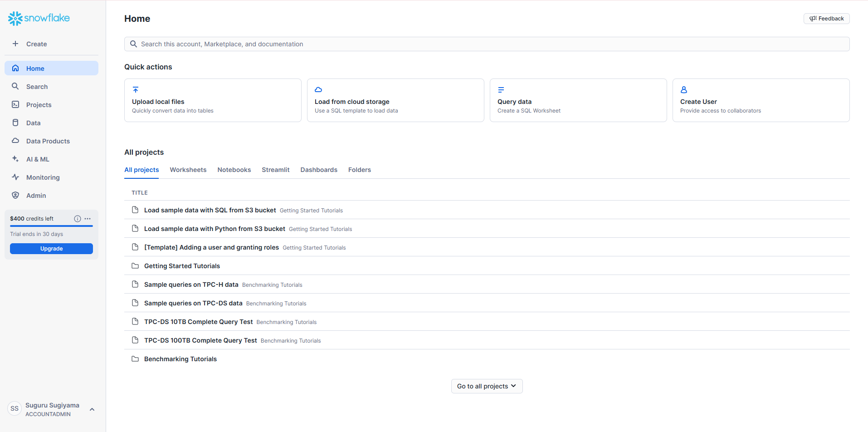Click file icon for TPC-DS data queries
Image resolution: width=868 pixels, height=432 pixels.
(135, 303)
